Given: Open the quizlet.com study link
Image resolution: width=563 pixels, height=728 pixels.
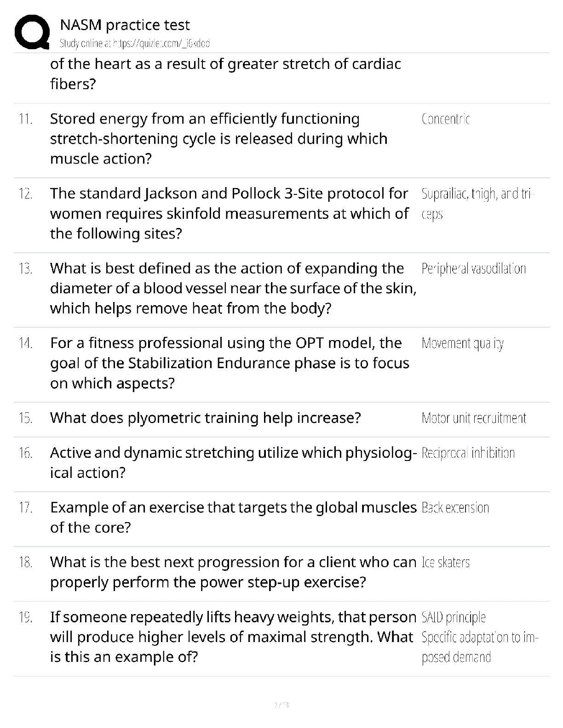Looking at the screenshot, I should pyautogui.click(x=135, y=44).
